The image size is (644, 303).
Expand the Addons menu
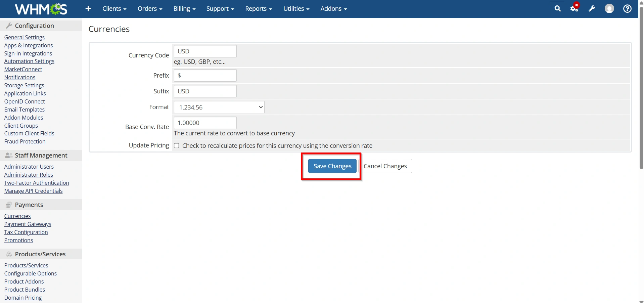pyautogui.click(x=333, y=9)
